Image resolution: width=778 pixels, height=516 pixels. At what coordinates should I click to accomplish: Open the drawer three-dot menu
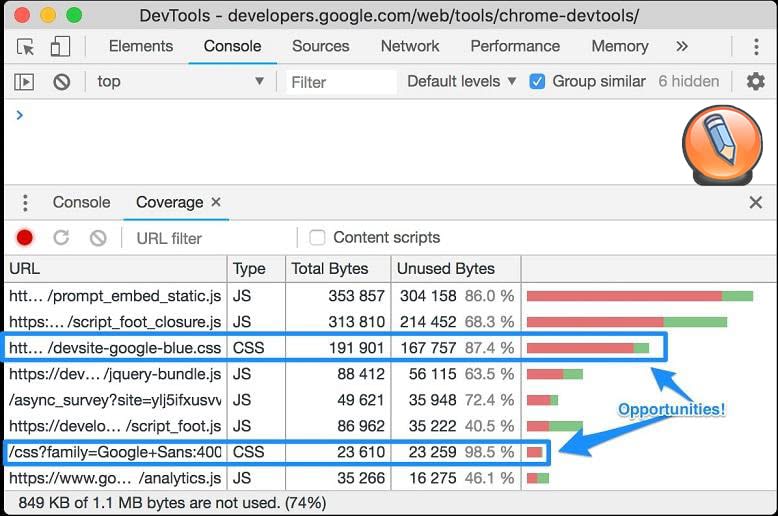[x=25, y=203]
